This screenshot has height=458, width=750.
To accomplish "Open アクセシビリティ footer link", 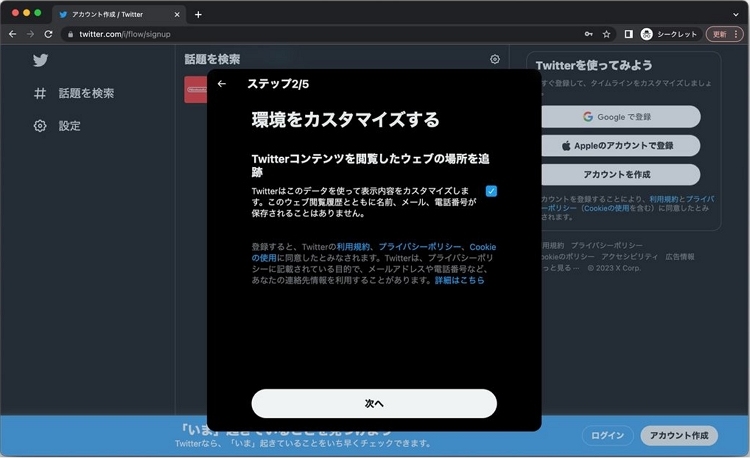I will click(x=629, y=257).
